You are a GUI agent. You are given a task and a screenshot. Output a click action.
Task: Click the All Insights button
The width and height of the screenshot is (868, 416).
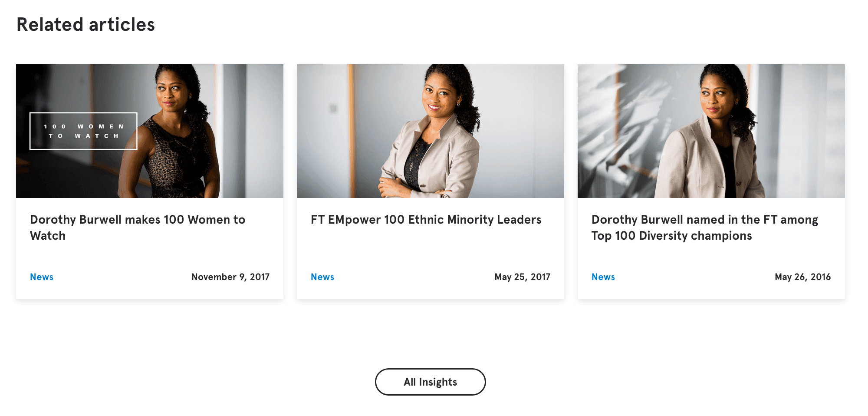(430, 382)
